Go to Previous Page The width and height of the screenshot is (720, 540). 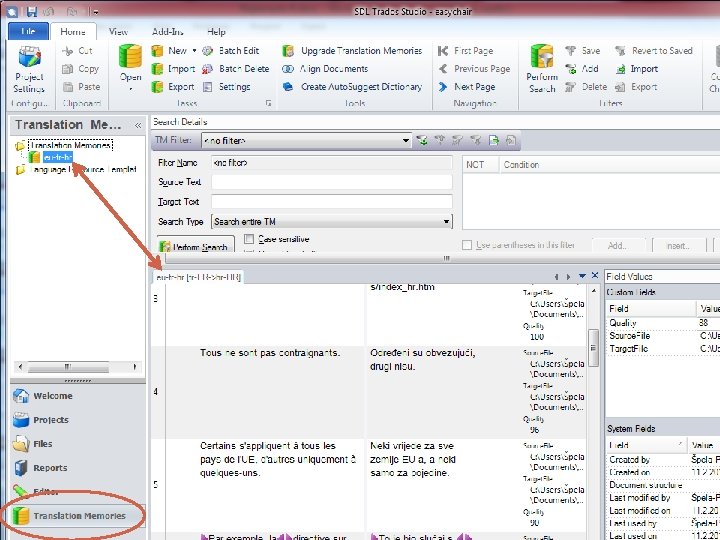(x=474, y=69)
